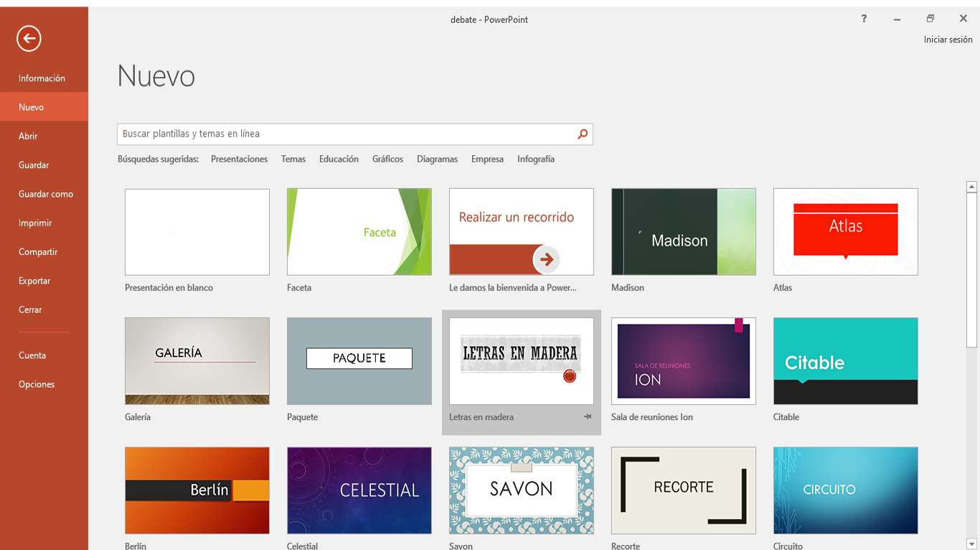
Task: Open the Exportar section
Action: (34, 281)
